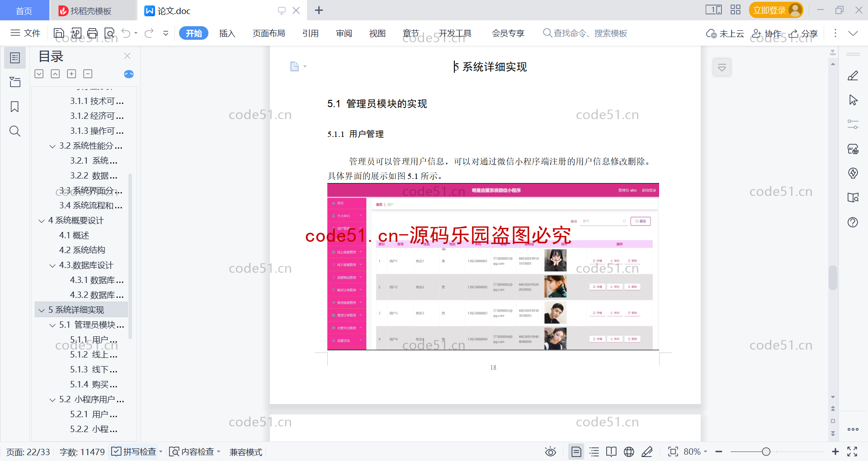This screenshot has height=461, width=868.
Task: Click the 查找命令、搜索模板 search field
Action: (x=585, y=33)
